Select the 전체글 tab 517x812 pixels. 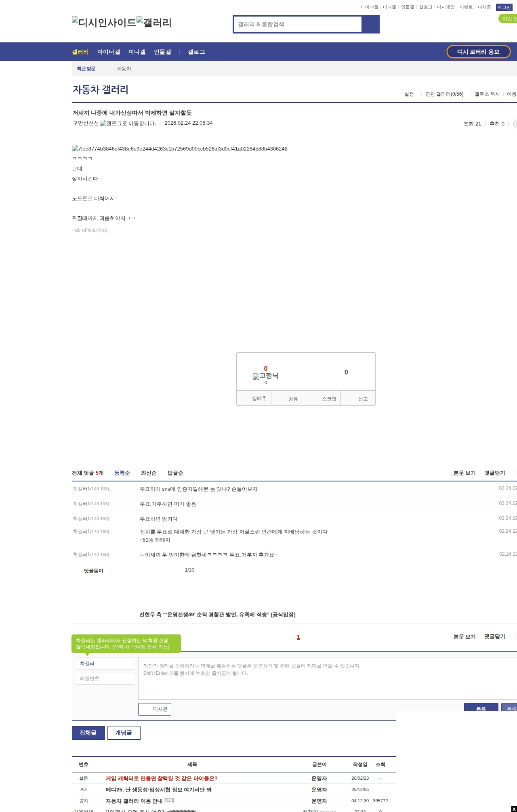[88, 733]
